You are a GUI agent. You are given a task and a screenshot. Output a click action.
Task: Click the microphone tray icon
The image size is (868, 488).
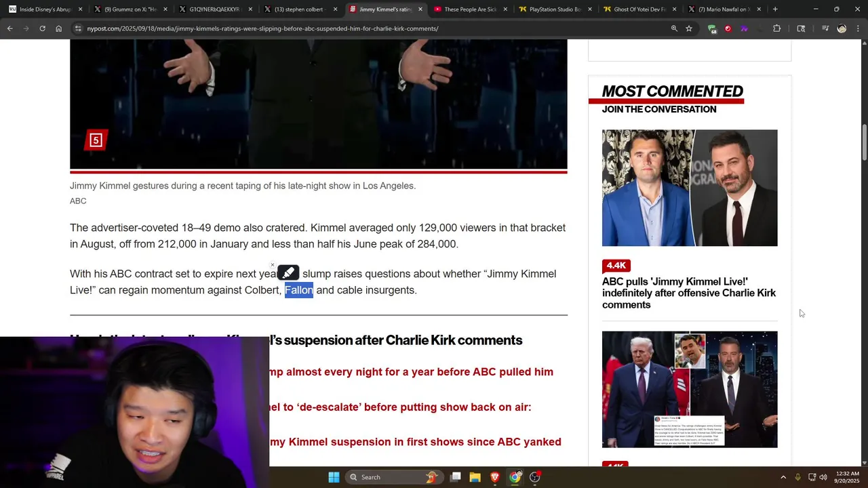[797, 477]
